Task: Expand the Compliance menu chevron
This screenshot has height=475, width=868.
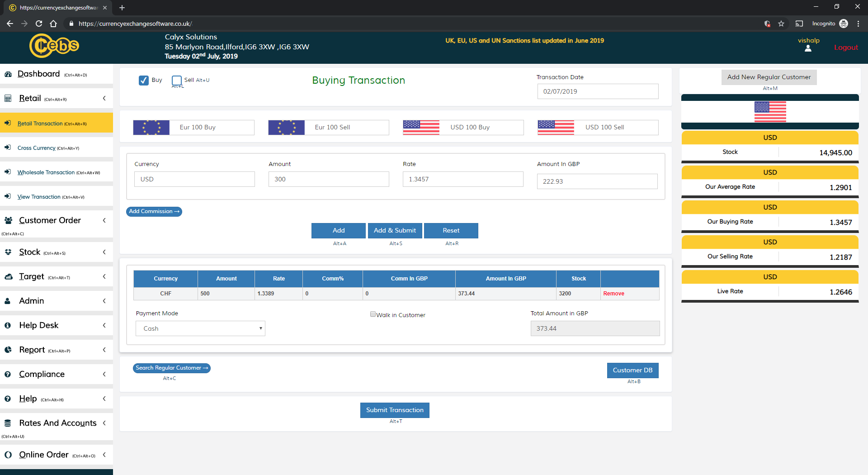Action: 104,374
